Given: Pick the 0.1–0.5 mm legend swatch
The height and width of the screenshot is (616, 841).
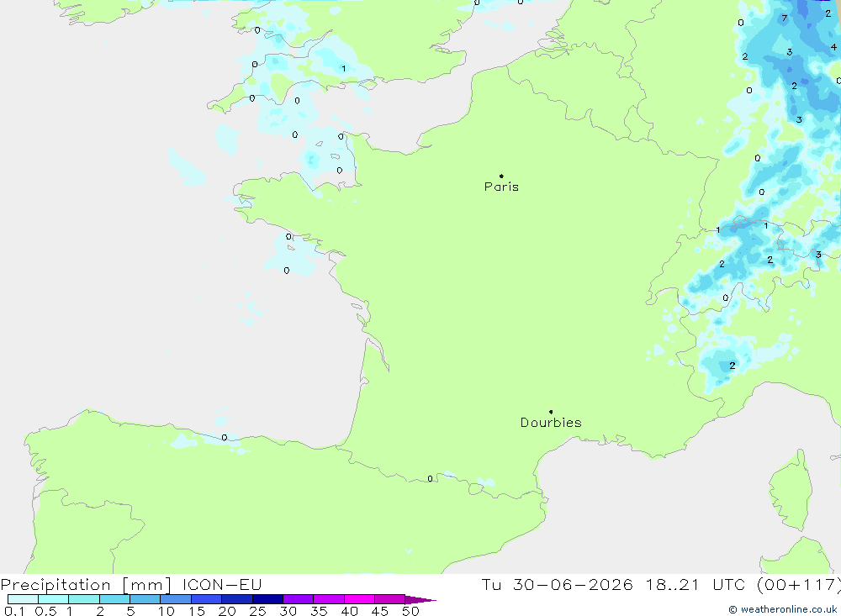Looking at the screenshot, I should [x=23, y=599].
